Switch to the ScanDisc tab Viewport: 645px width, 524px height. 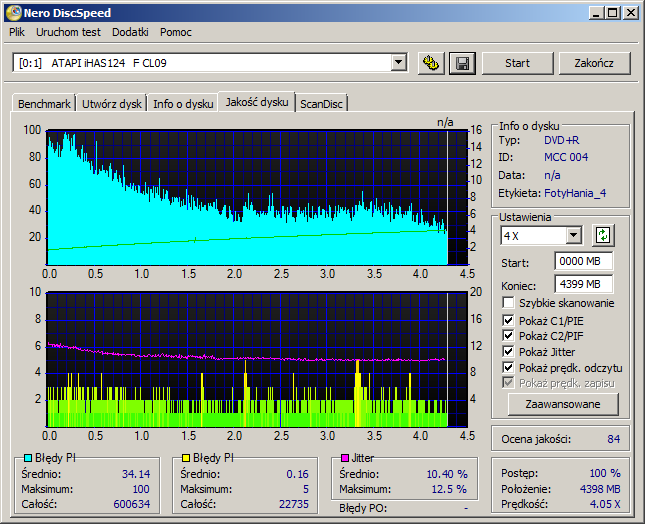coord(321,104)
